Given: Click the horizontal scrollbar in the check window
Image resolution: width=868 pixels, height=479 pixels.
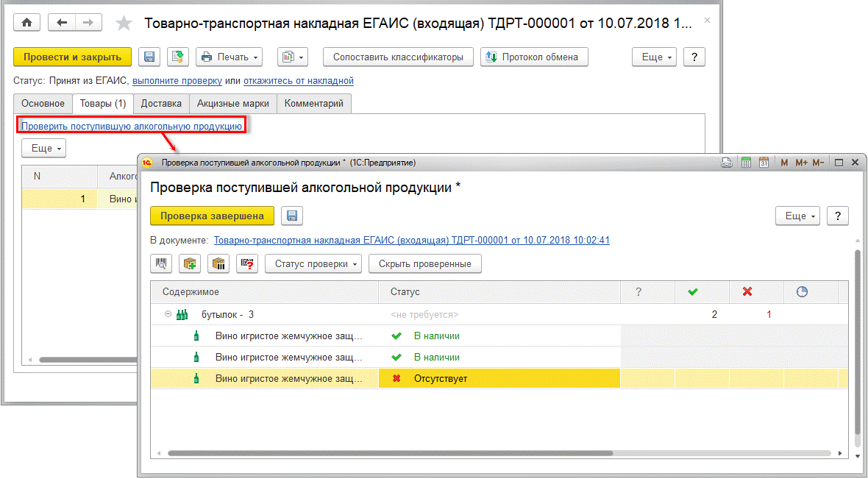Looking at the screenshot, I should (x=391, y=453).
